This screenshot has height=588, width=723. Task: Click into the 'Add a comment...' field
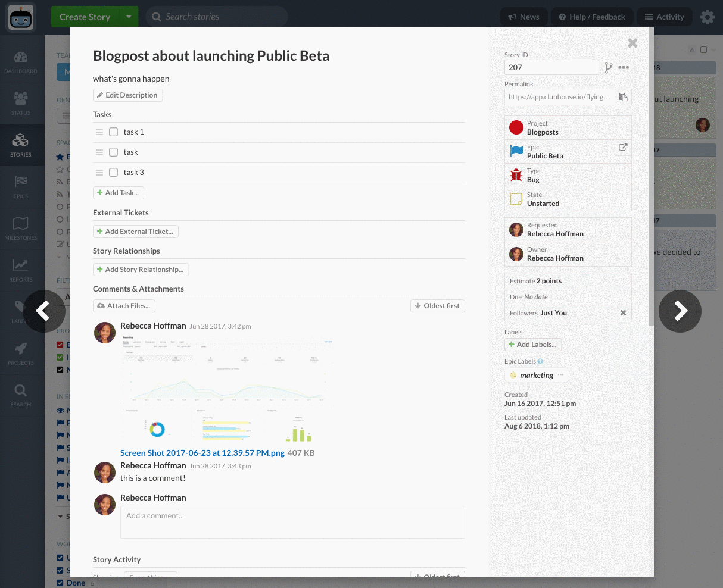point(292,522)
